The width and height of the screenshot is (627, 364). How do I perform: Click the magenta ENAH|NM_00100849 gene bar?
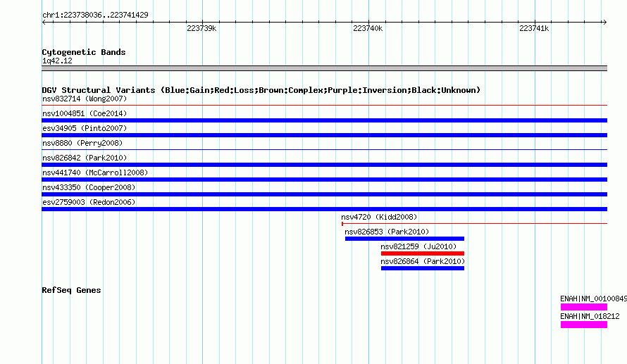[x=584, y=307]
